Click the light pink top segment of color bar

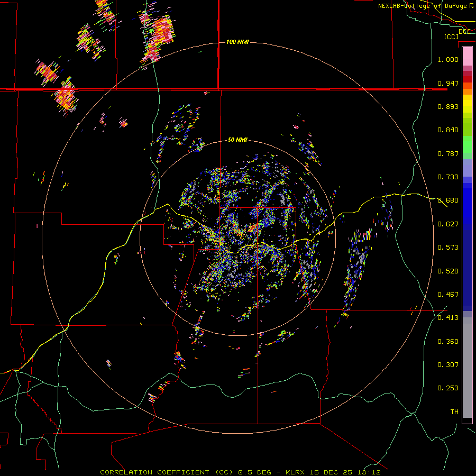pyautogui.click(x=467, y=57)
